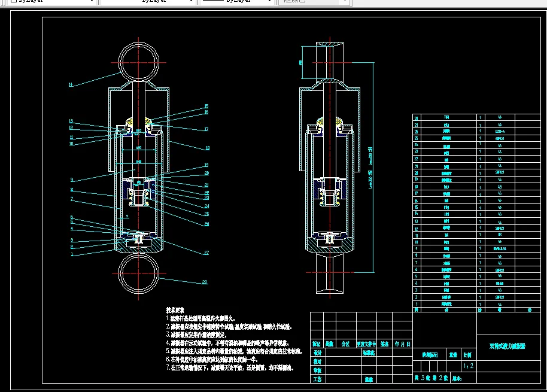
Task: Select balloon number 7 on the left view
Action: pyautogui.click(x=72, y=199)
